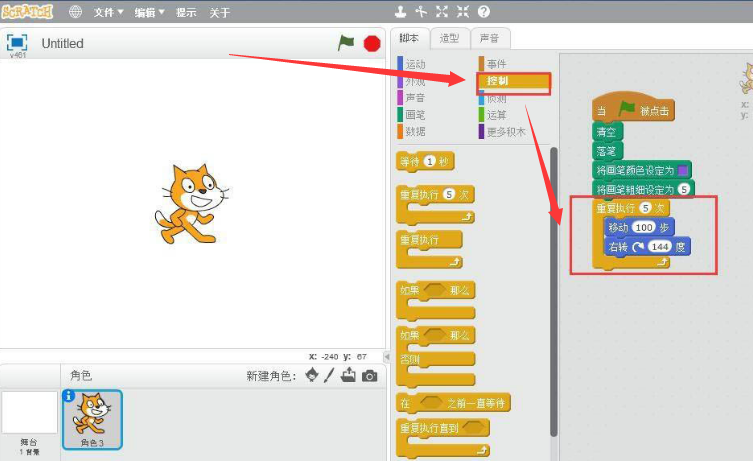Click the 落笔 block in script

(607, 151)
